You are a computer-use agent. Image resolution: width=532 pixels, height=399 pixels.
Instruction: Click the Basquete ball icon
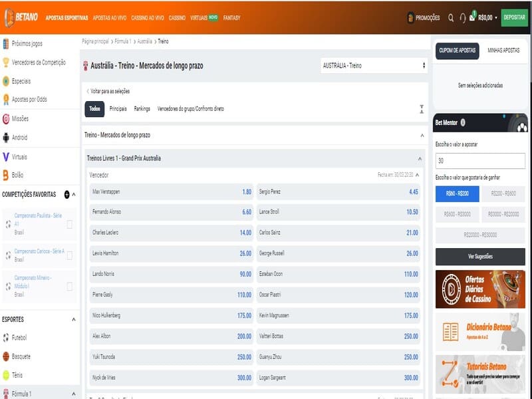tap(6, 356)
